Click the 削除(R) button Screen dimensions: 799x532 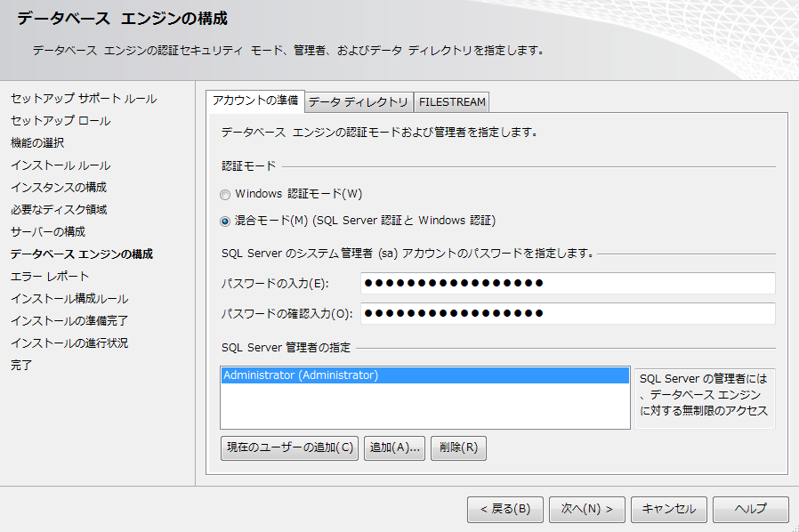click(458, 447)
